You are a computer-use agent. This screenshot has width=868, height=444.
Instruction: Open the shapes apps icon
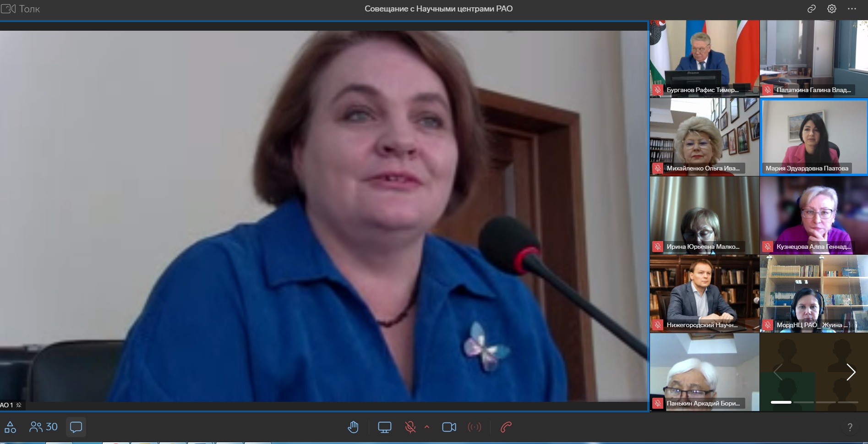coord(10,427)
